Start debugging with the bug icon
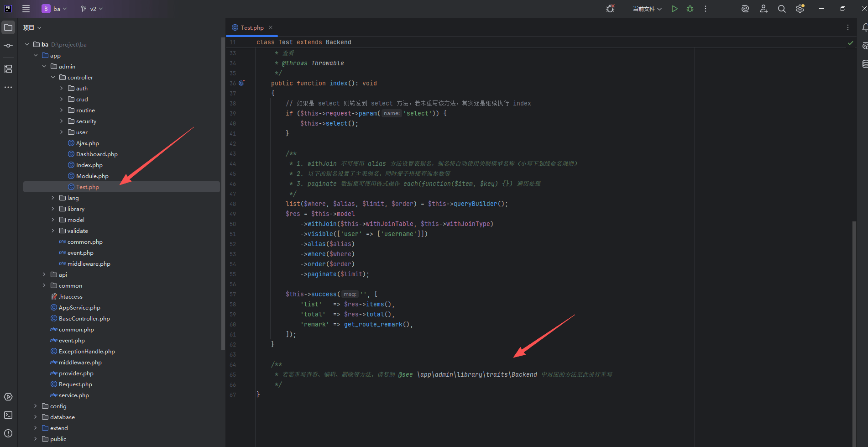Screen dimensions: 868x447 [x=690, y=8]
